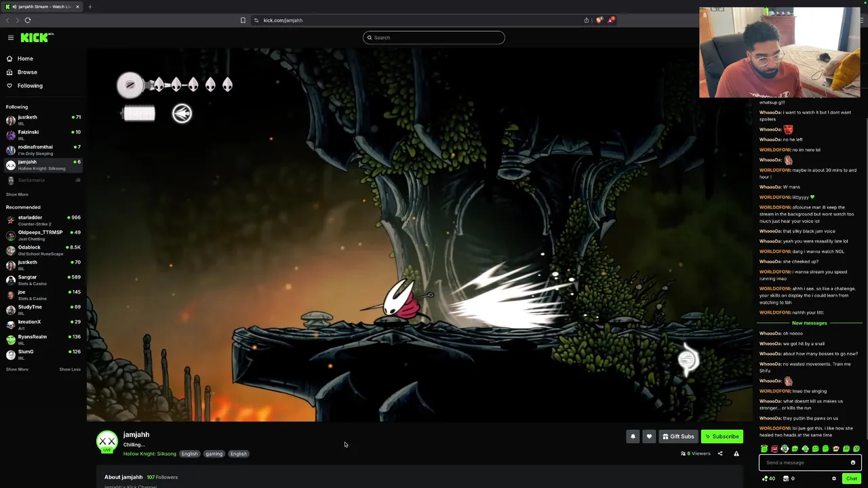
Task: Expand Recommended list with Show More
Action: tap(17, 369)
